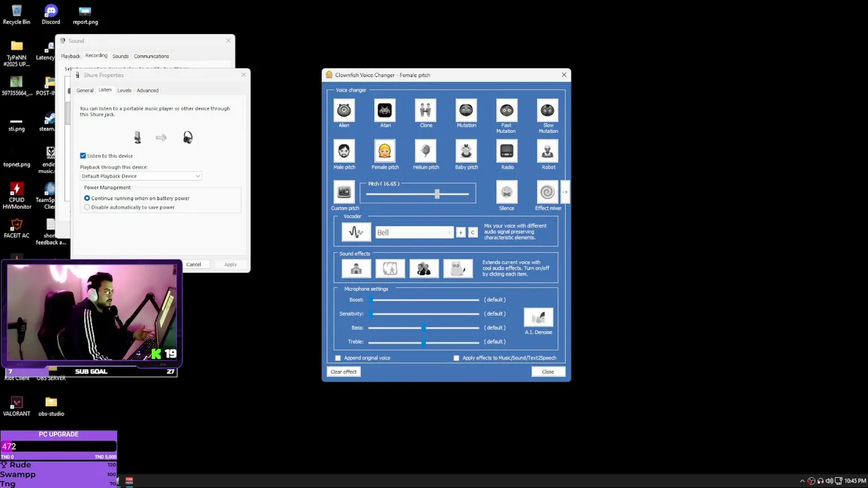The width and height of the screenshot is (868, 488).
Task: Select the Baby pitch voice
Action: (x=466, y=151)
